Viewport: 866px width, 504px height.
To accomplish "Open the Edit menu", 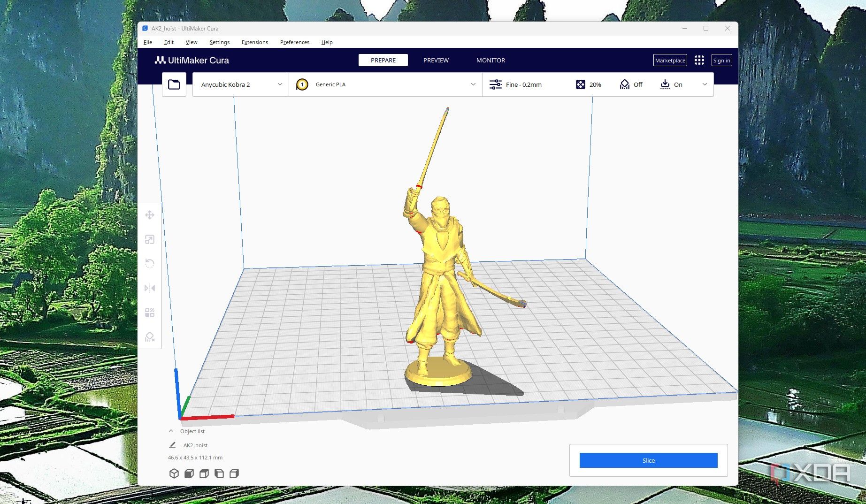I will click(x=169, y=42).
